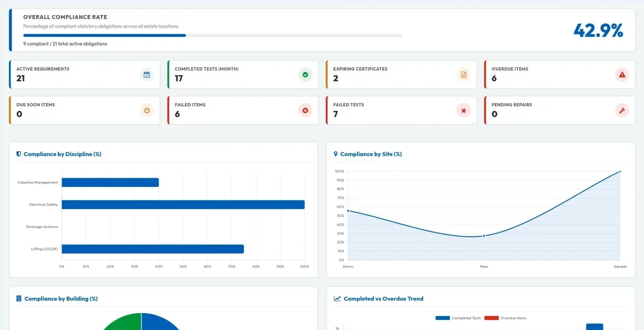Click the Active Requirements calendar icon
644x330 pixels.
pos(147,74)
